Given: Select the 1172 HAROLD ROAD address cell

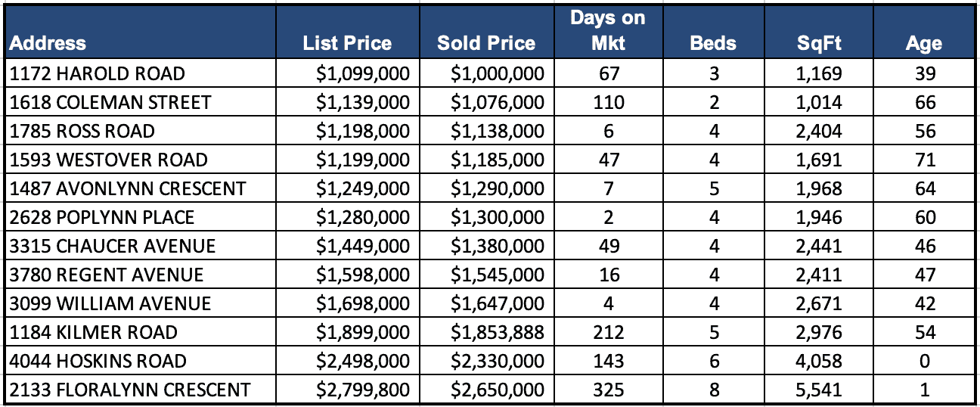Looking at the screenshot, I should (98, 73).
